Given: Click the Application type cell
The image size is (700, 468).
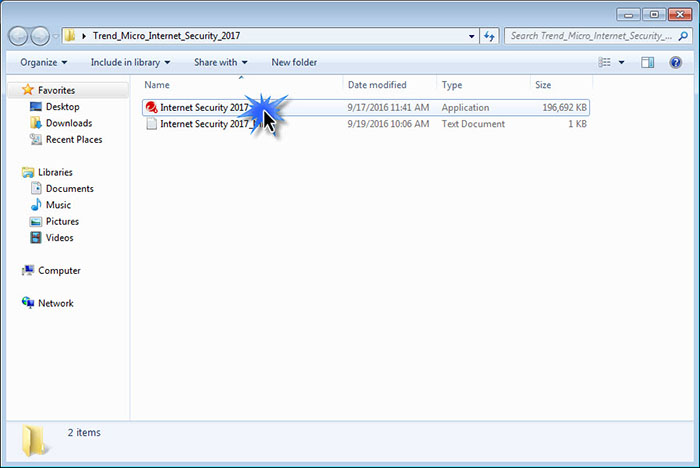Looking at the screenshot, I should (465, 108).
